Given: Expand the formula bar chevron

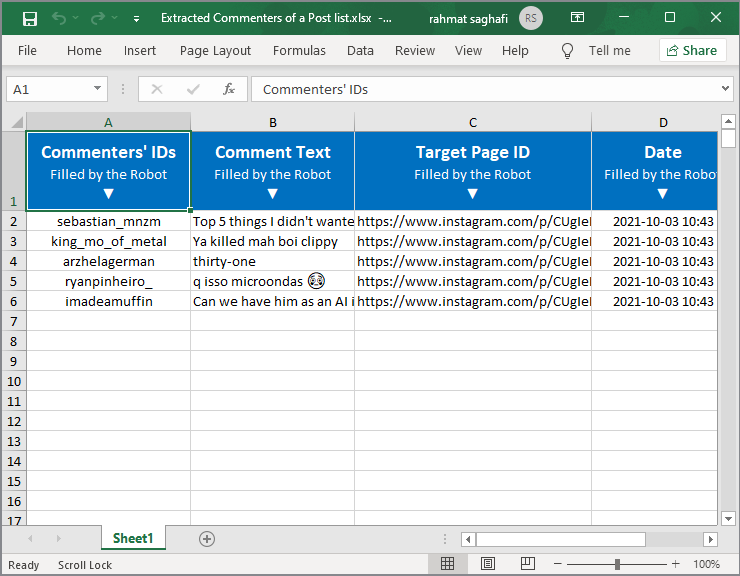Looking at the screenshot, I should (x=725, y=88).
